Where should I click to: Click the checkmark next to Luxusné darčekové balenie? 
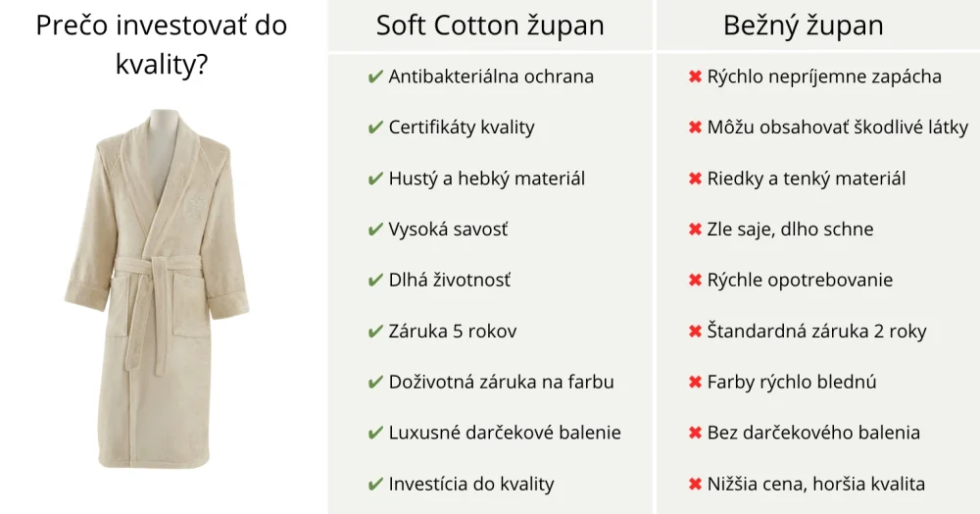375,433
